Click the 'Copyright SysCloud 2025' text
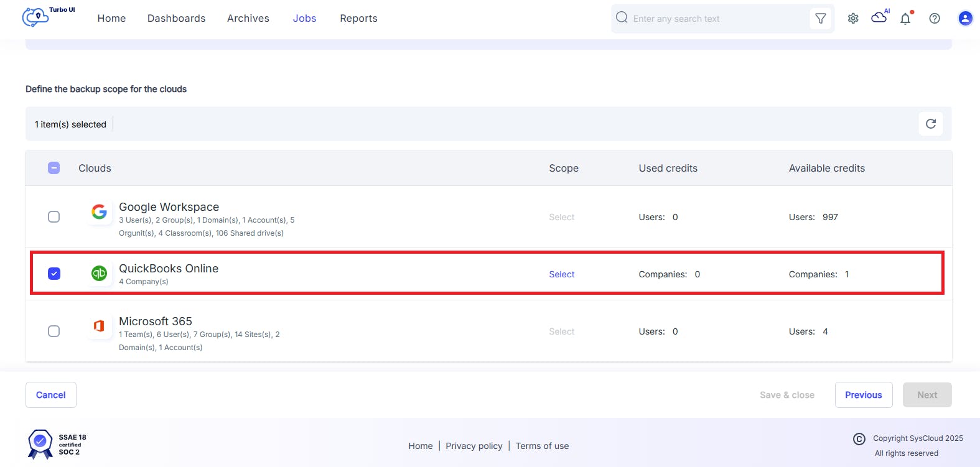 pyautogui.click(x=918, y=438)
